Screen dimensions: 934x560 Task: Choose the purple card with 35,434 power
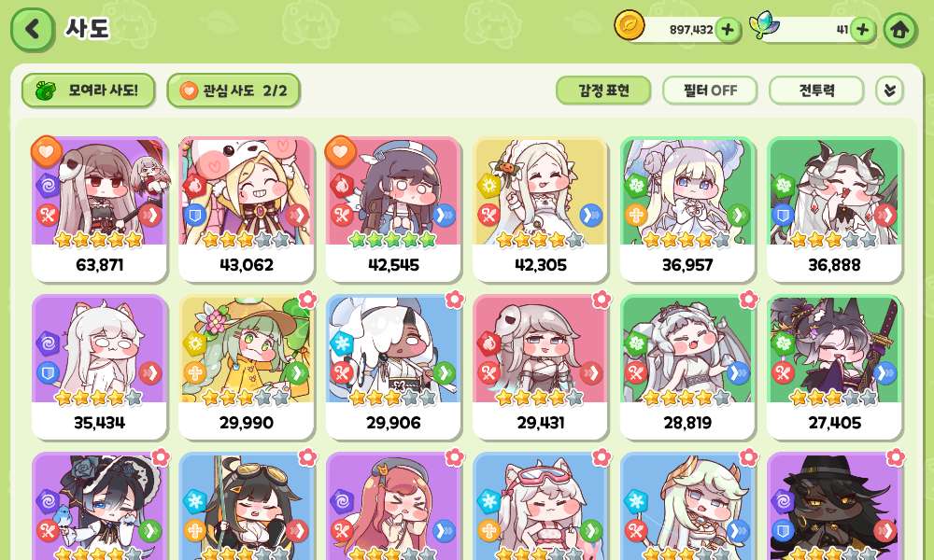(100, 367)
